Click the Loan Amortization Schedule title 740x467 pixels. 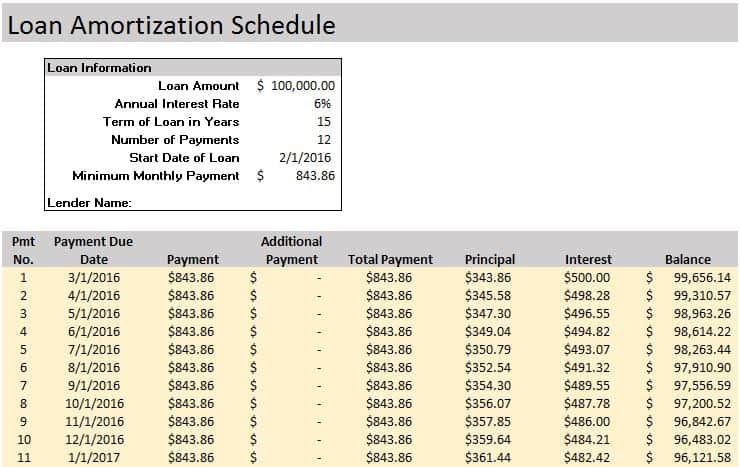click(x=171, y=25)
